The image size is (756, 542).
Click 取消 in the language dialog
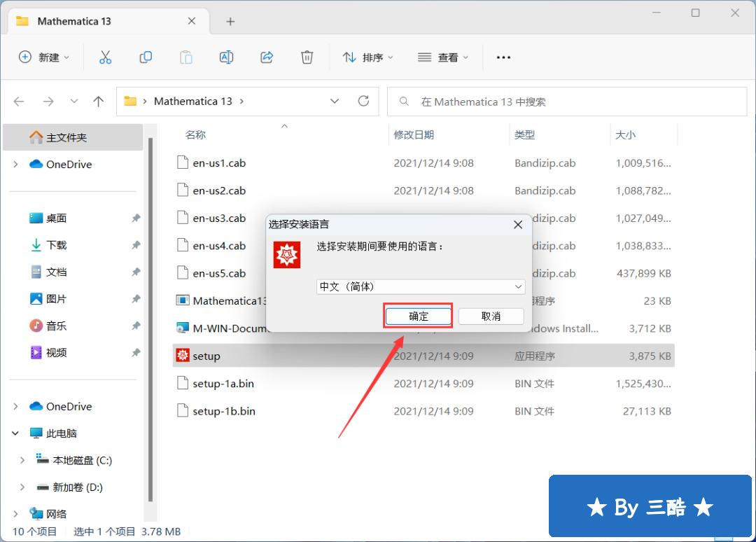(x=491, y=317)
